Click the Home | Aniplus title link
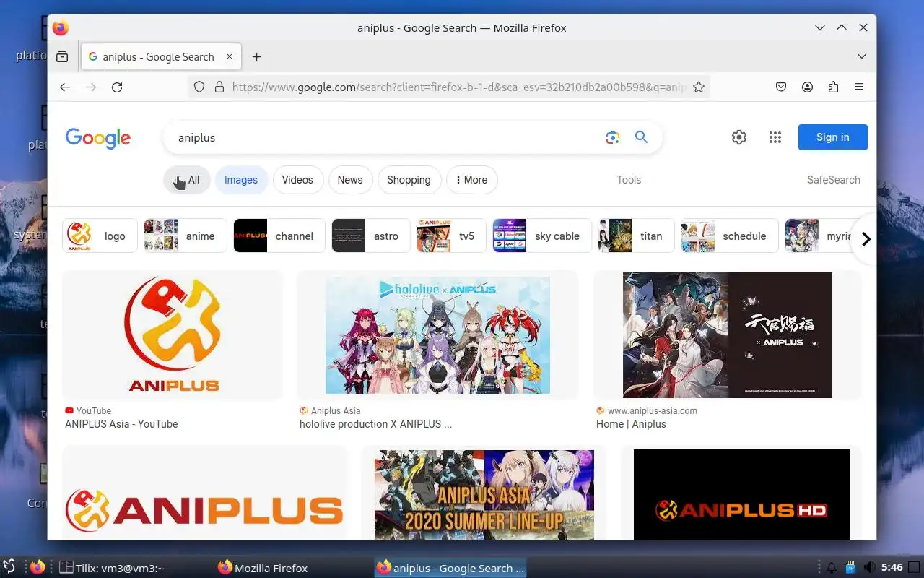The image size is (924, 578). (631, 424)
